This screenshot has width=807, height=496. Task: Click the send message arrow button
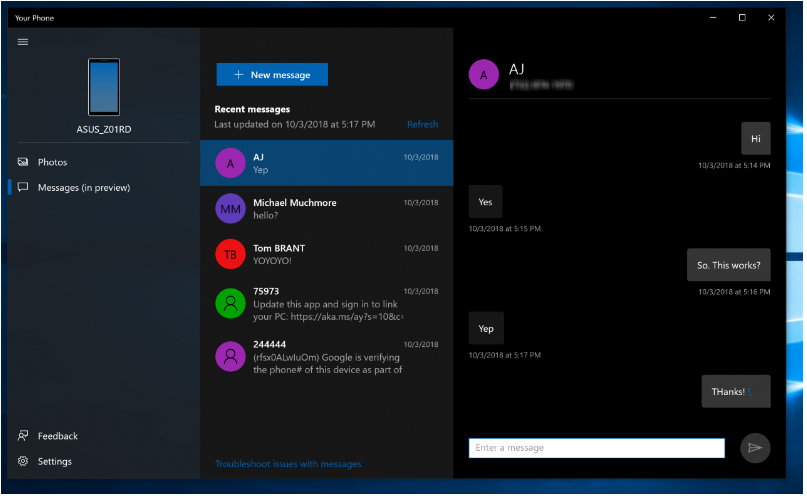(x=755, y=448)
